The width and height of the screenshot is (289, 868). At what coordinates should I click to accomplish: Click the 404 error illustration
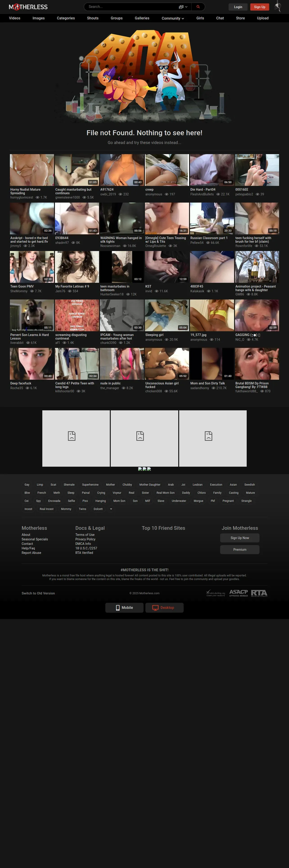point(145,76)
